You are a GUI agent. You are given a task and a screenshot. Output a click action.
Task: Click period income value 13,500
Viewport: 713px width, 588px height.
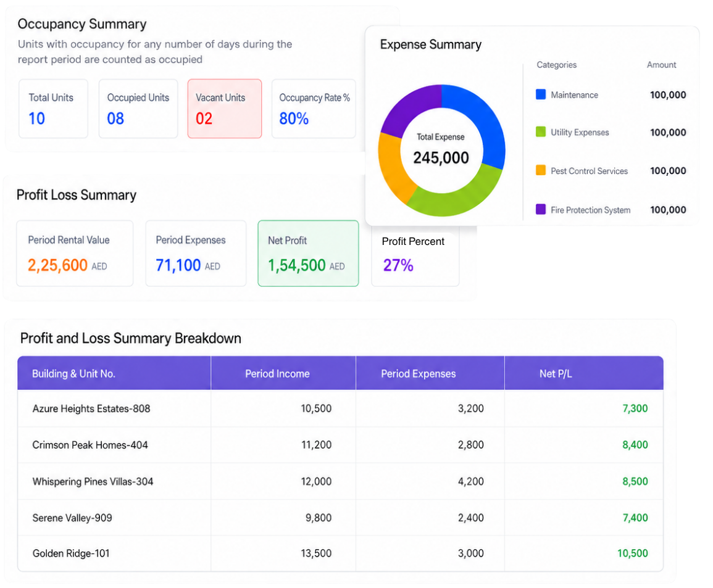316,553
